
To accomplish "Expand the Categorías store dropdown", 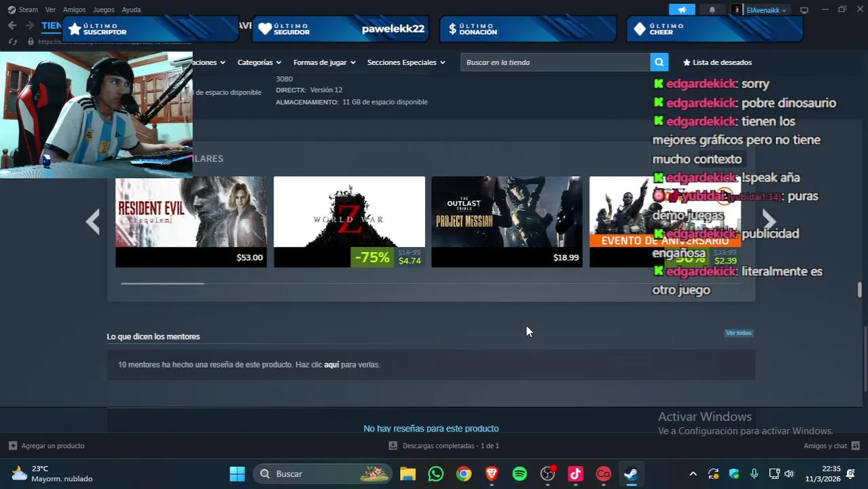I will (259, 62).
